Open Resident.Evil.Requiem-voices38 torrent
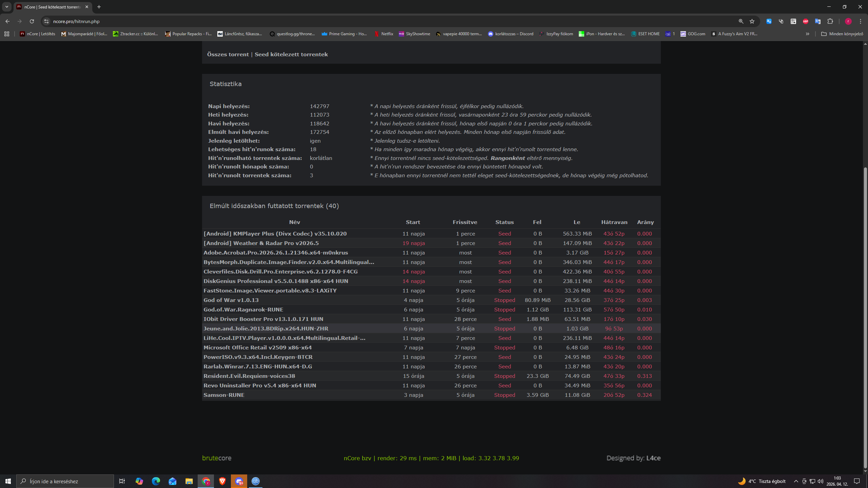The height and width of the screenshot is (488, 868). point(249,376)
